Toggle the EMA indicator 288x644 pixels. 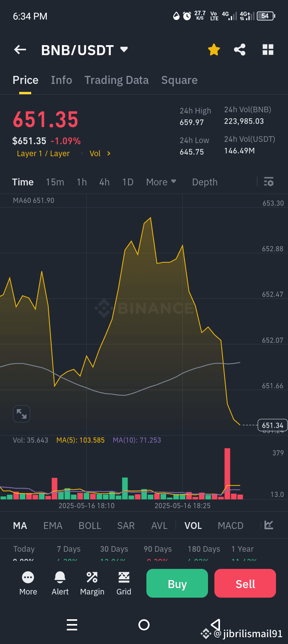[53, 526]
